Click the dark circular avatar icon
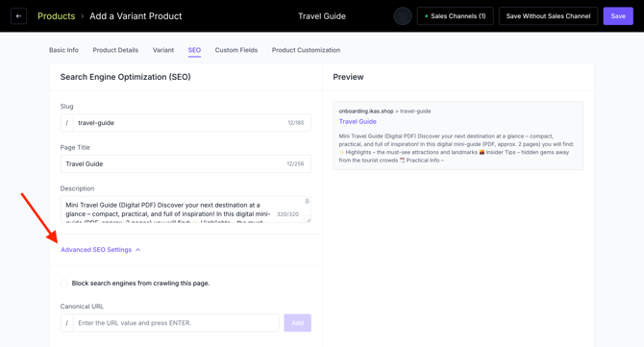 pos(403,16)
